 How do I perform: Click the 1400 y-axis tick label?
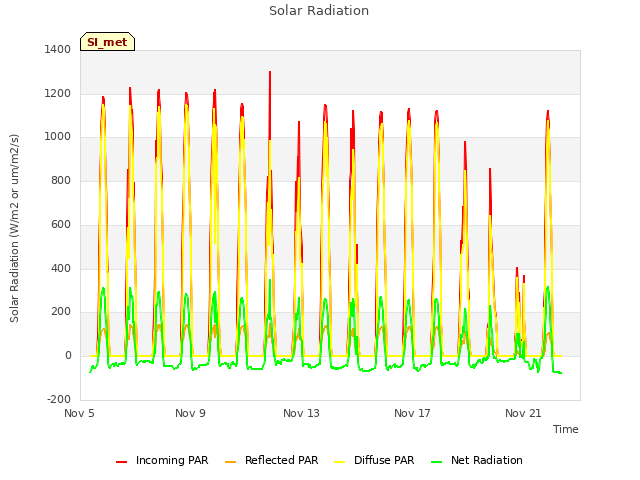click(x=58, y=49)
